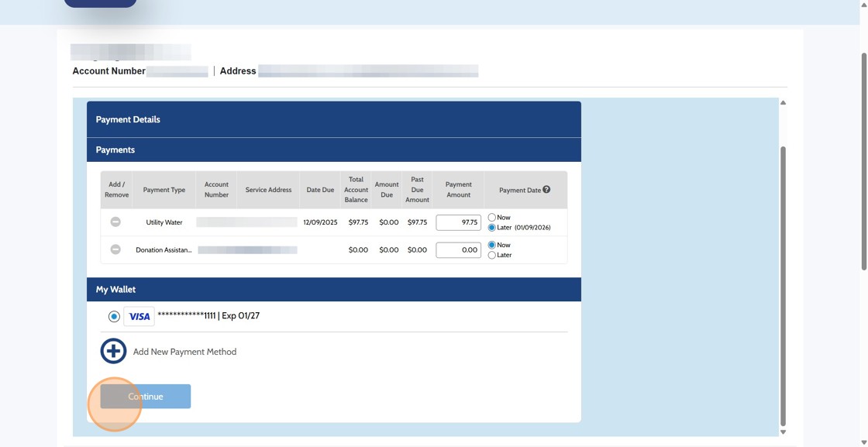The height and width of the screenshot is (447, 868).
Task: Select Now payment date for Utility Water
Action: (491, 217)
